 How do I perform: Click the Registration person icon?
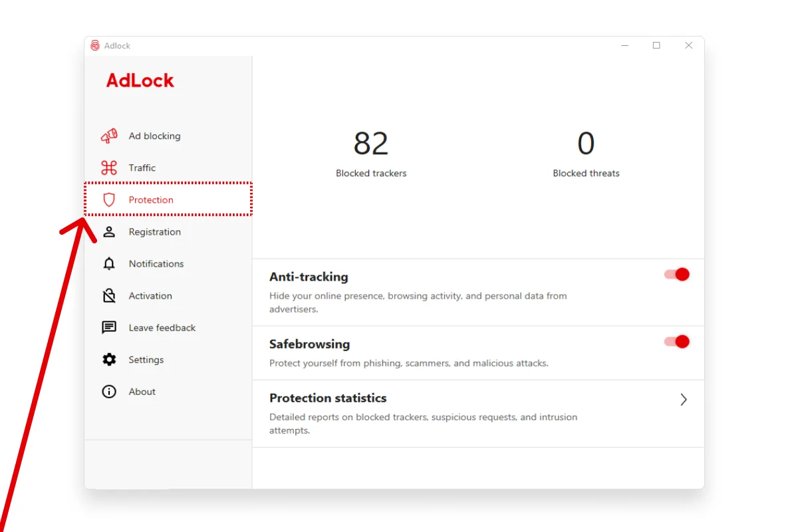109,231
